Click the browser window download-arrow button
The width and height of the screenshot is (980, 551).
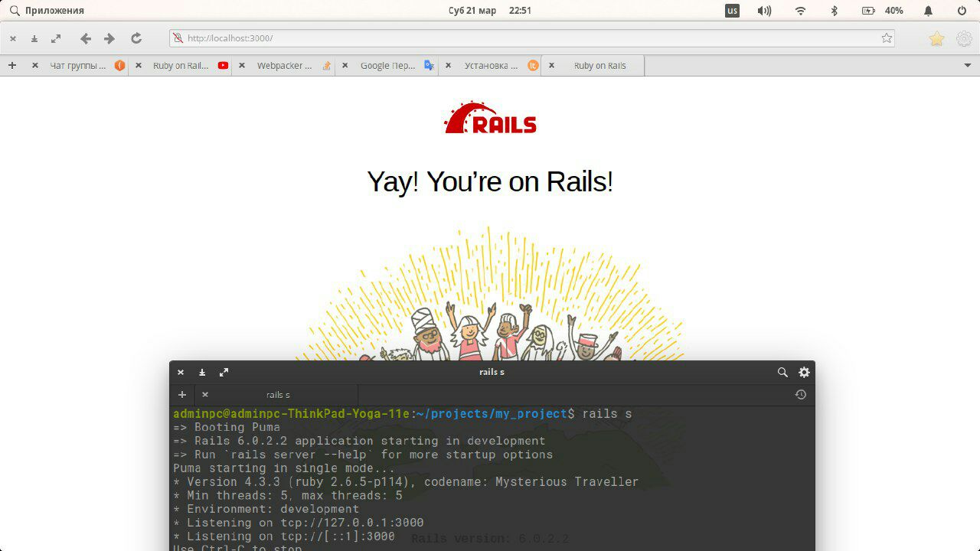(34, 38)
